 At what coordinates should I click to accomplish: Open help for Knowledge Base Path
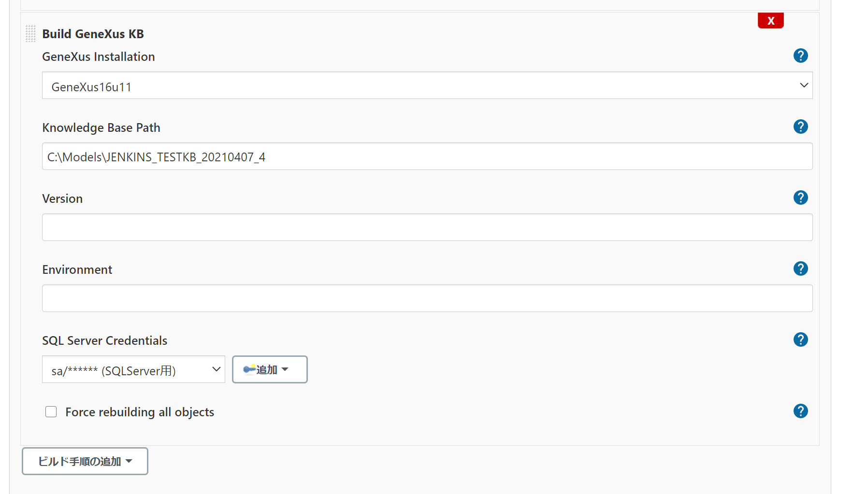pos(800,127)
